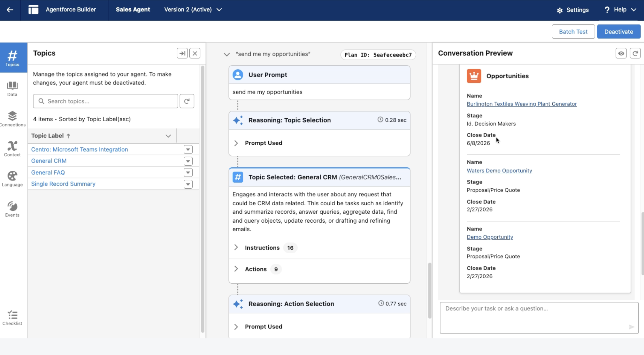Image resolution: width=644 pixels, height=355 pixels.
Task: Click the Topic Selection reasoning sparkle icon
Action: pyautogui.click(x=238, y=120)
